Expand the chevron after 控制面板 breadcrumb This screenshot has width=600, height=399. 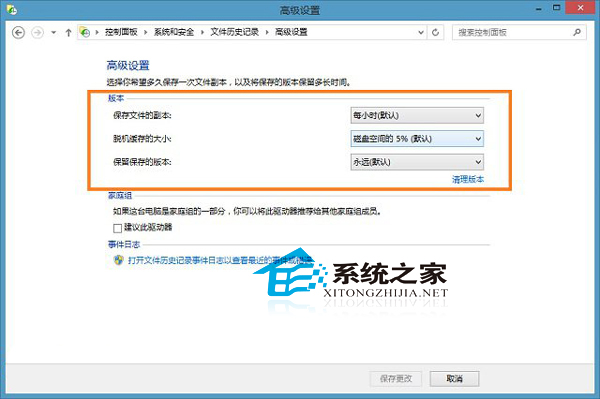pyautogui.click(x=145, y=33)
